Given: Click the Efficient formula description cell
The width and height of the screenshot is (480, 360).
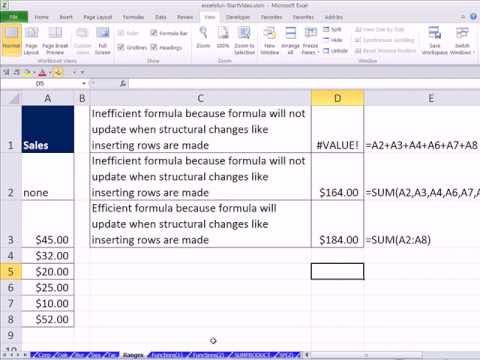Looking at the screenshot, I should pyautogui.click(x=200, y=224).
